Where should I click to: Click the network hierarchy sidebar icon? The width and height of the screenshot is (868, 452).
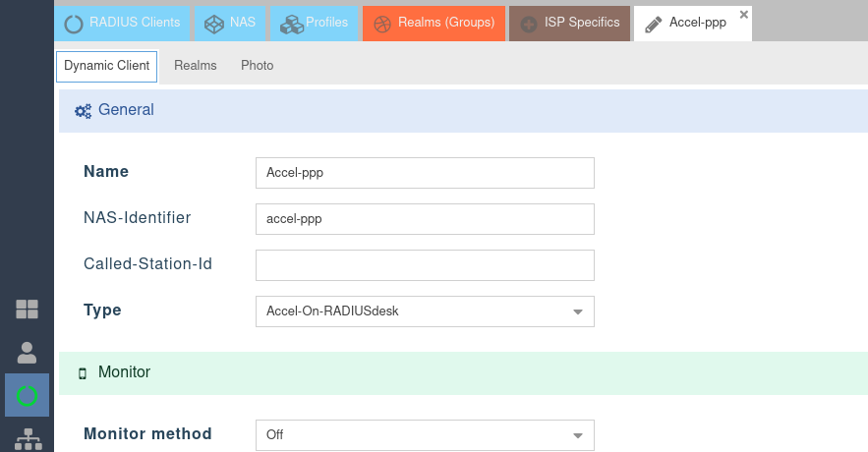coord(27,437)
